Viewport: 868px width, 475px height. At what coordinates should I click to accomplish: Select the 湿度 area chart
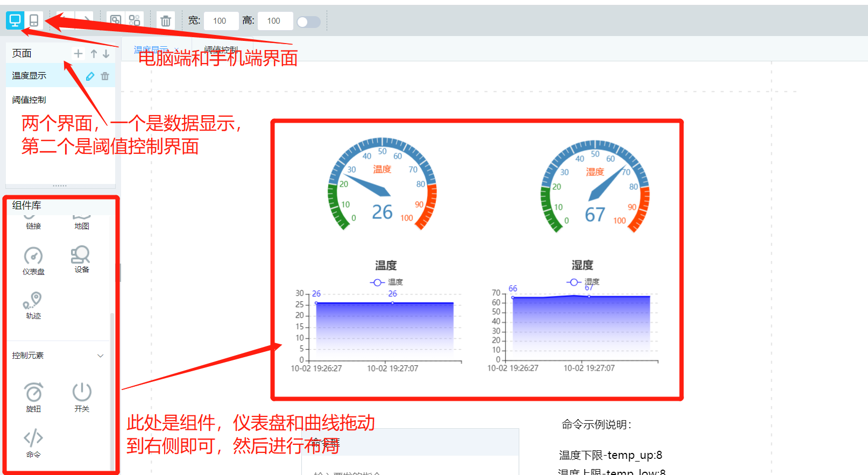pyautogui.click(x=574, y=317)
